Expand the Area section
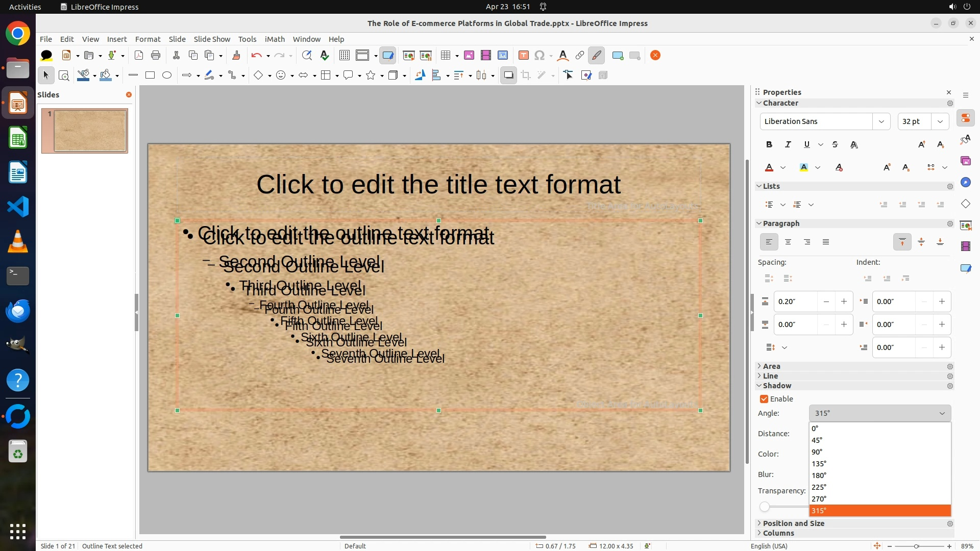Image resolution: width=980 pixels, height=551 pixels. click(771, 366)
